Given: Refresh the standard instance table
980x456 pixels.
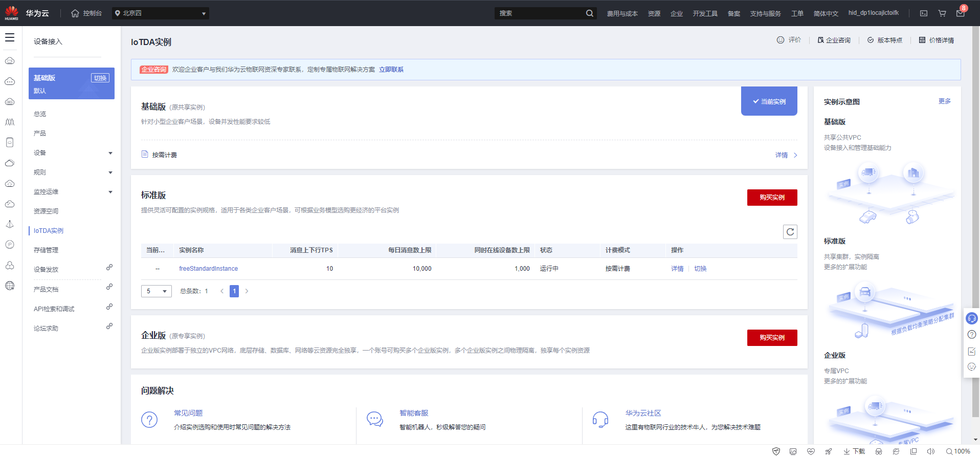Looking at the screenshot, I should pyautogui.click(x=790, y=232).
